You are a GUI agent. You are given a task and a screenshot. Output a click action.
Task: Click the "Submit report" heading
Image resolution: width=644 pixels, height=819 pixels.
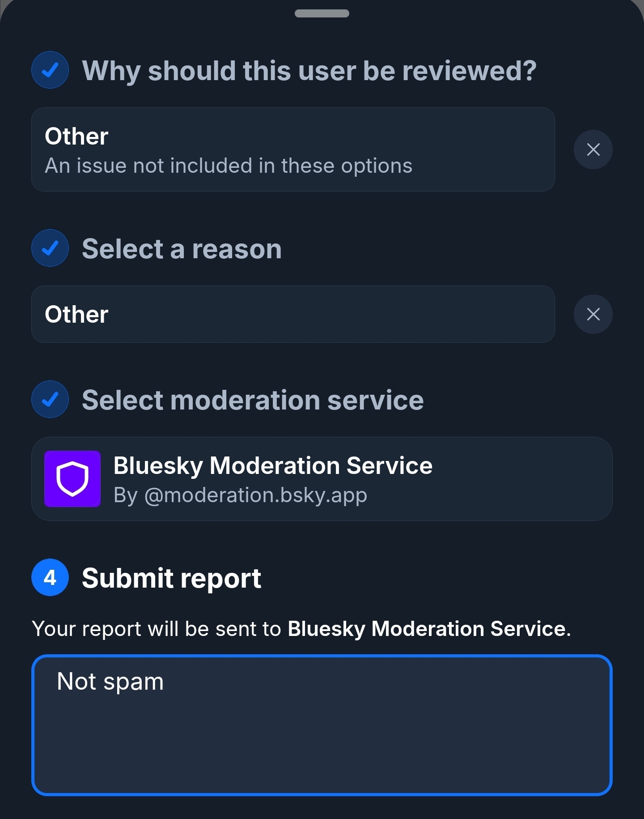pyautogui.click(x=171, y=578)
